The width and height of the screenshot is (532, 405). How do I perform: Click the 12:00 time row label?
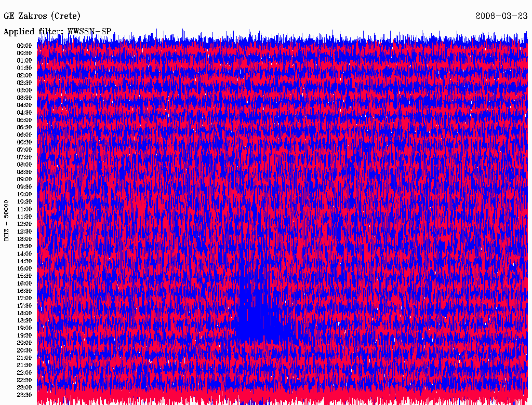click(24, 224)
